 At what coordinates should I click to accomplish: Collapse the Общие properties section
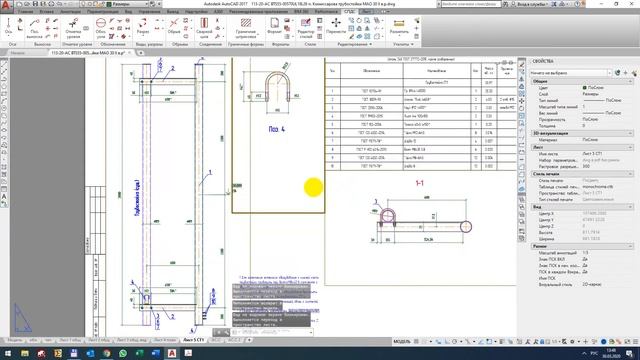[x=630, y=81]
